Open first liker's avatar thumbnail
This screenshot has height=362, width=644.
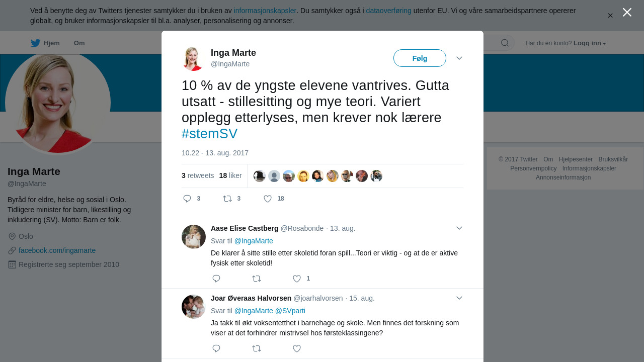pyautogui.click(x=260, y=176)
